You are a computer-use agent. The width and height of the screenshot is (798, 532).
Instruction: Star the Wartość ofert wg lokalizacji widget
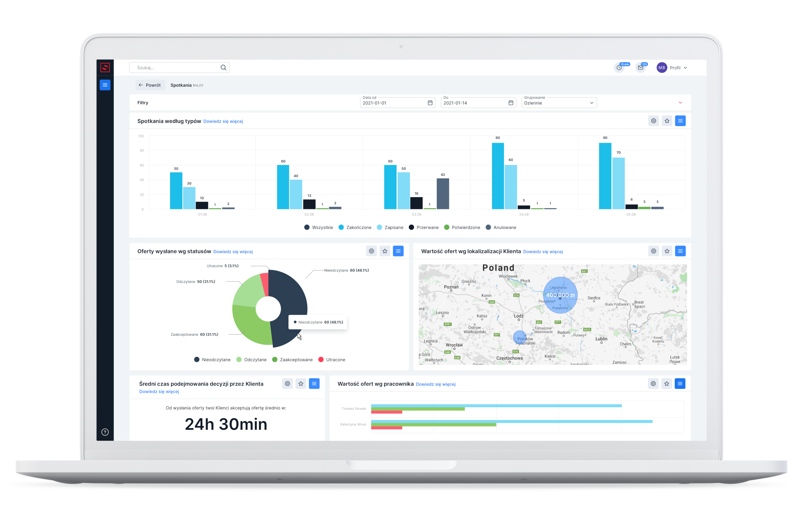(667, 251)
